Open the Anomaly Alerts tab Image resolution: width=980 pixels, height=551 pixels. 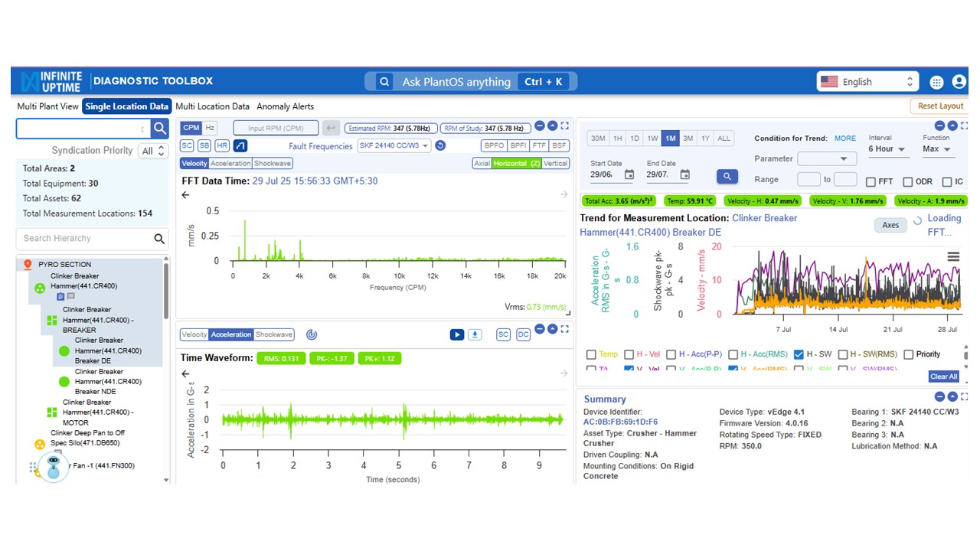tap(285, 106)
